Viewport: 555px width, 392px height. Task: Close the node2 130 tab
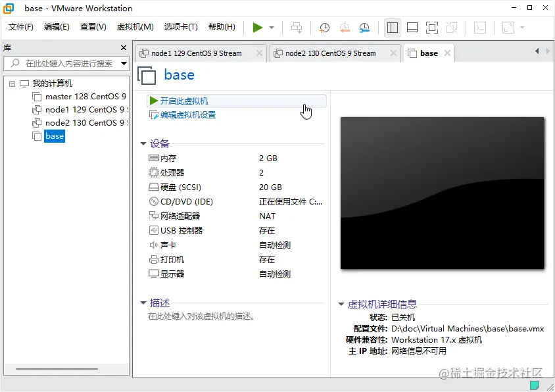393,53
